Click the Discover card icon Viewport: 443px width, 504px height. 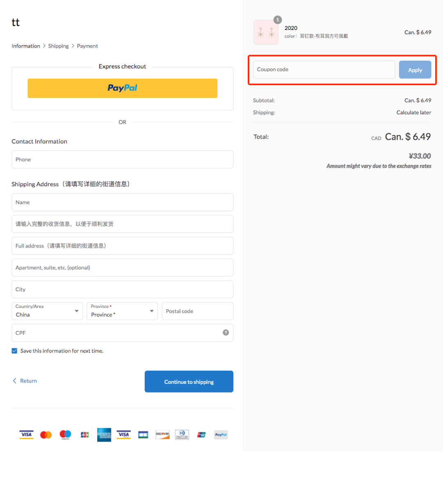coord(162,435)
